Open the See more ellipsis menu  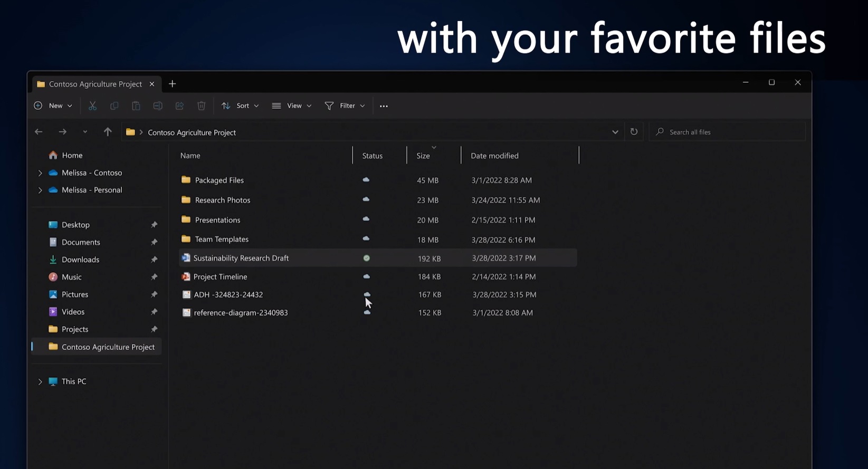[x=384, y=106]
